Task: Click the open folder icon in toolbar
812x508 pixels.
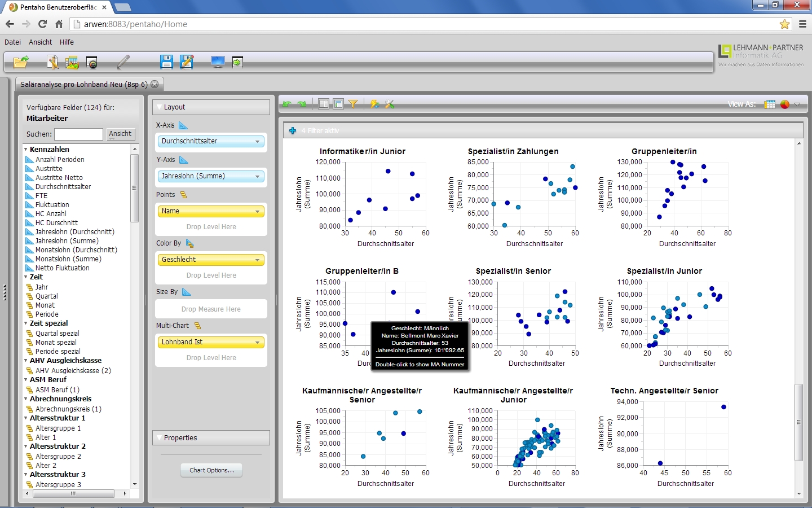Action: tap(21, 62)
